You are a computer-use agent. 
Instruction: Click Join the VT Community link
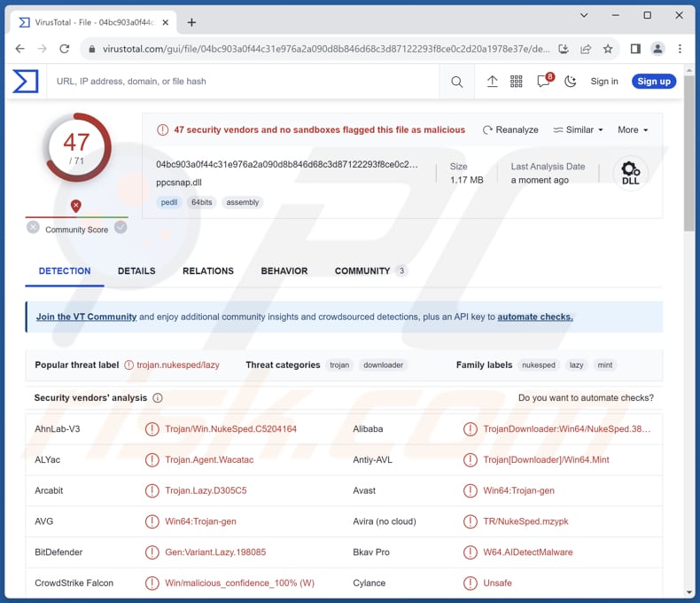click(x=86, y=317)
